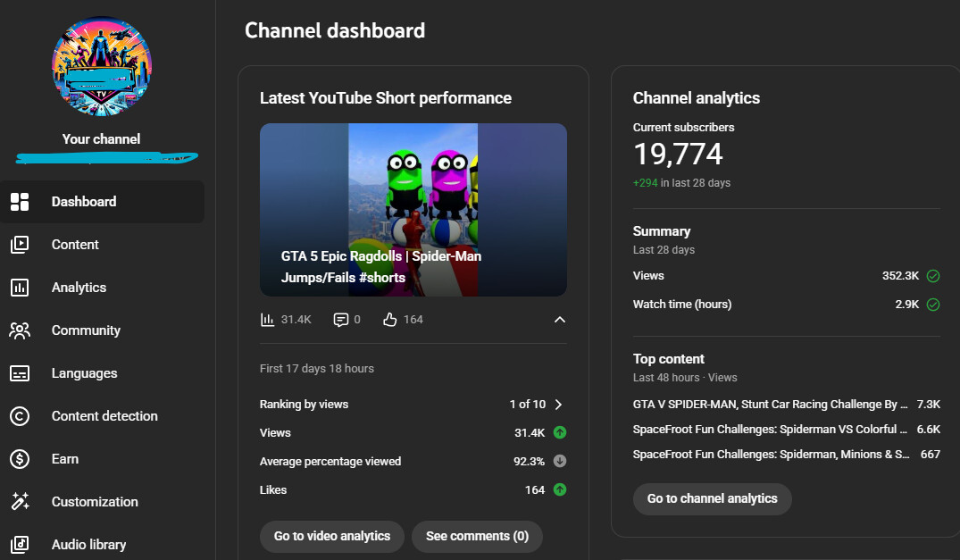Select the Community people icon
The image size is (960, 560).
20,330
